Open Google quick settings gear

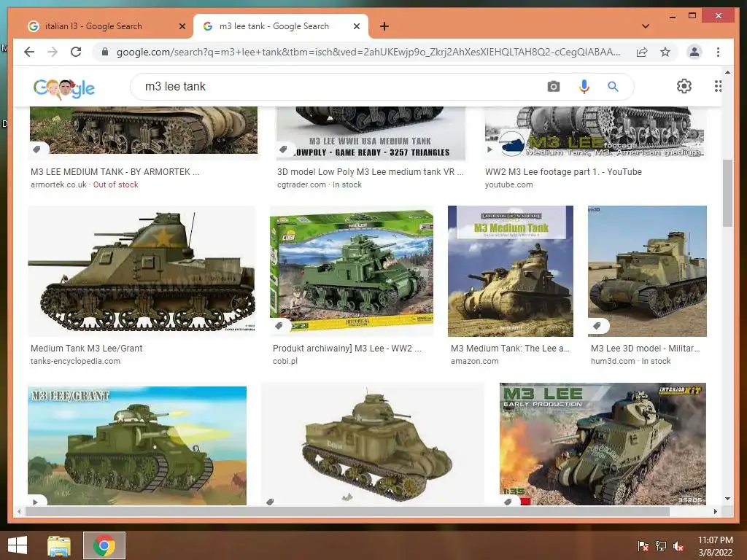pos(684,86)
